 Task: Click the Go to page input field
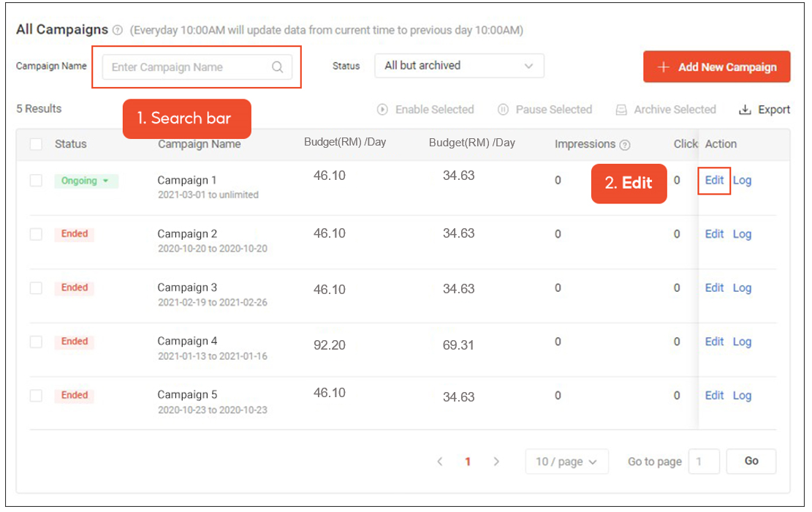[704, 462]
